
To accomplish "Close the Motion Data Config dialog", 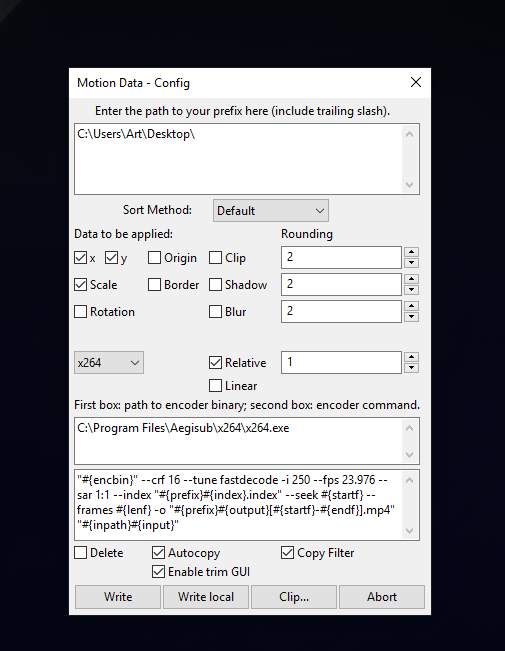I will 416,82.
